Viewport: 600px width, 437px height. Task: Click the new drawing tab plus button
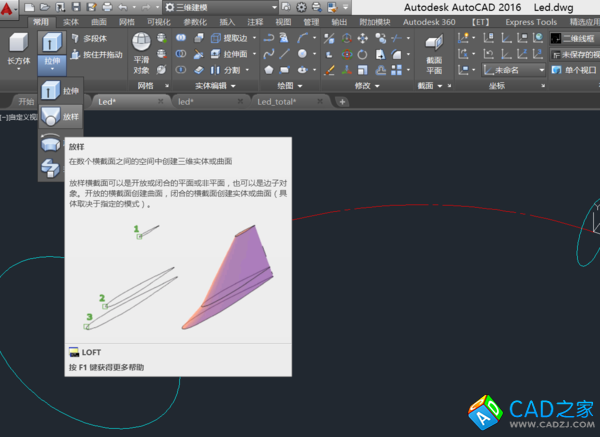point(342,102)
